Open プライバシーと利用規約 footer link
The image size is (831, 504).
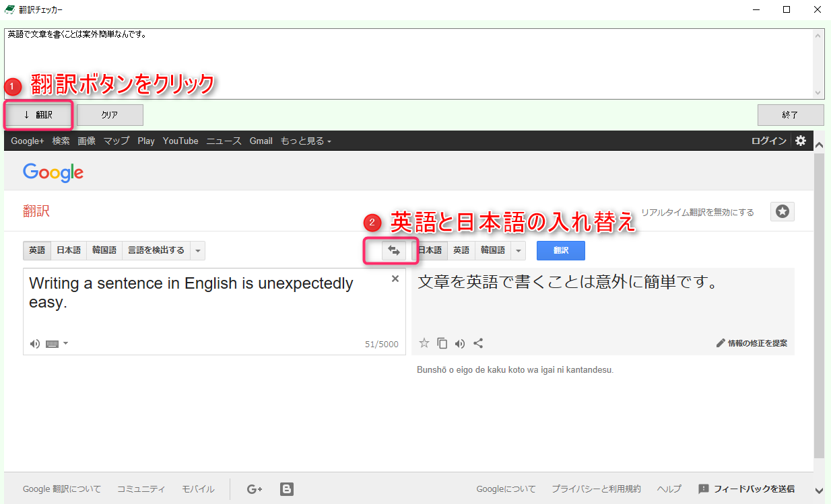click(596, 489)
